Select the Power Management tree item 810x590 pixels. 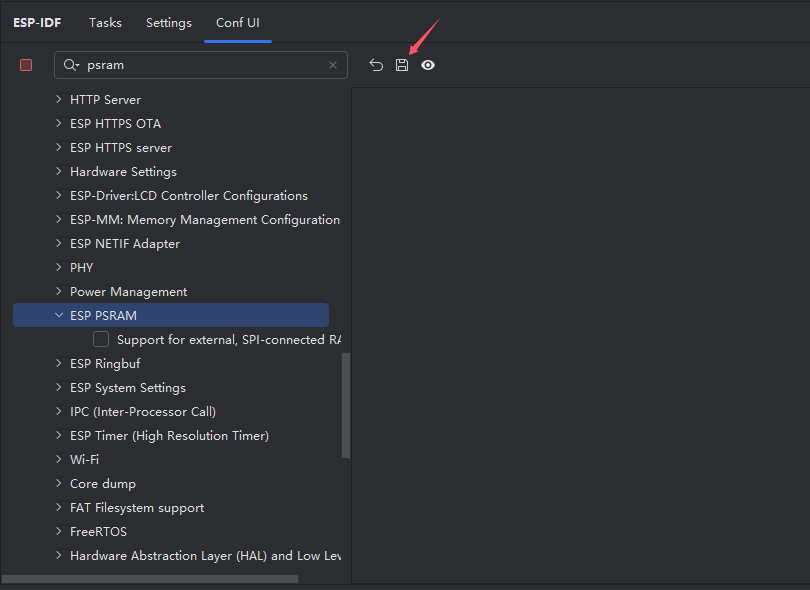[128, 292]
